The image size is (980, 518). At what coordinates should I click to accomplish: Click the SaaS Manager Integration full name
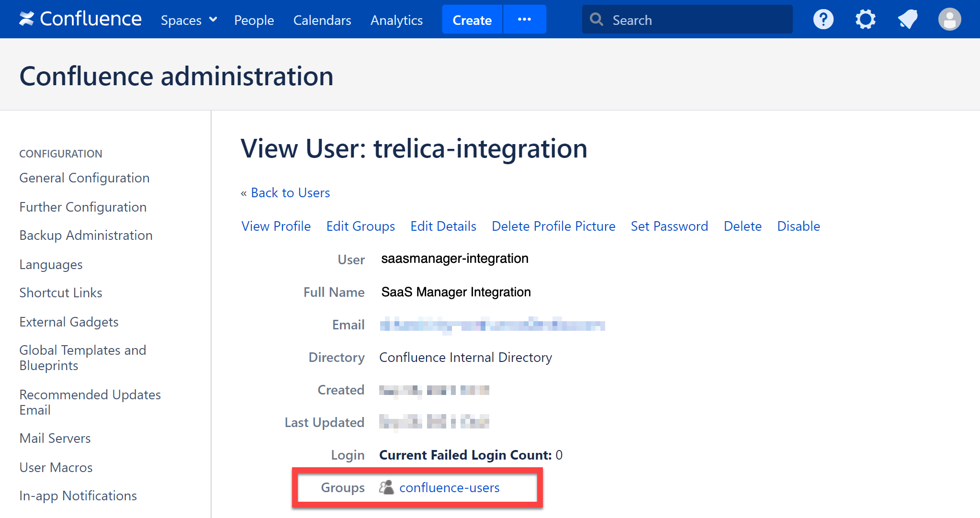[x=456, y=292]
